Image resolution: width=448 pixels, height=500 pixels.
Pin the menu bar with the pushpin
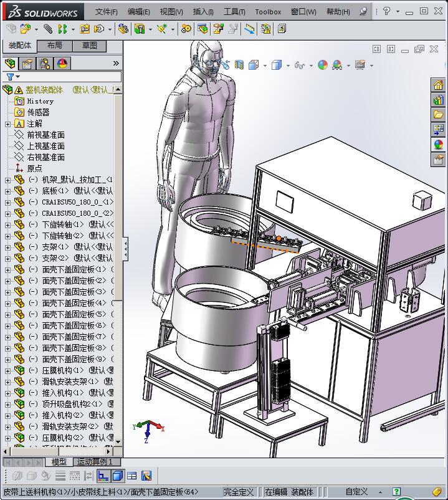(364, 11)
